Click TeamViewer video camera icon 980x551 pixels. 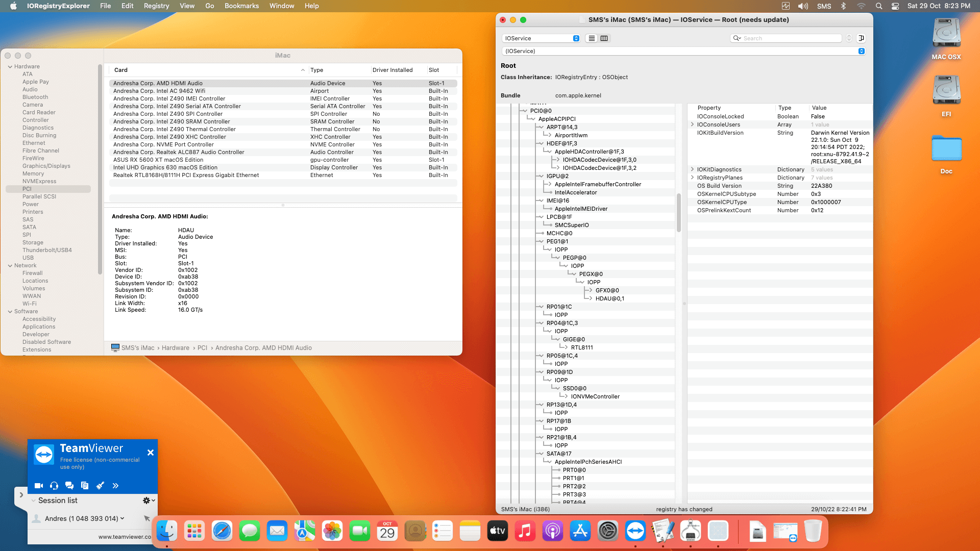(x=38, y=486)
